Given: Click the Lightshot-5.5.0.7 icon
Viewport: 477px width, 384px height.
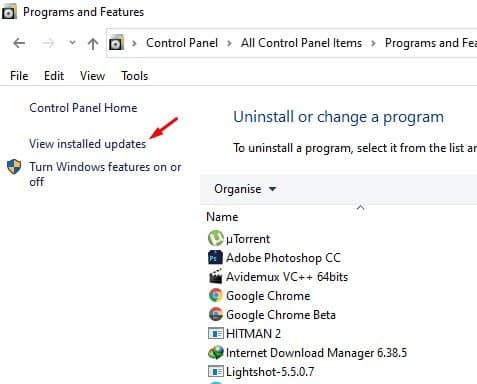Looking at the screenshot, I should (x=216, y=371).
